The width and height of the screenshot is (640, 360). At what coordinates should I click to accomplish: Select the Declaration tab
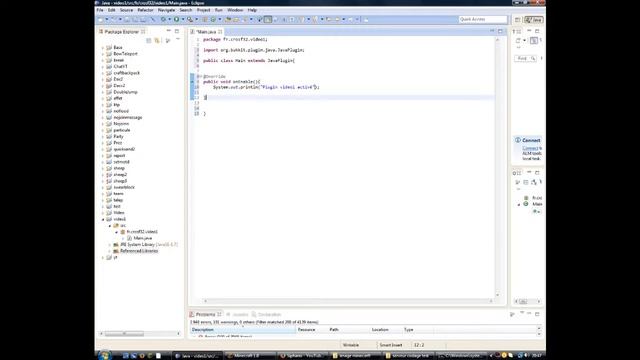click(x=266, y=314)
